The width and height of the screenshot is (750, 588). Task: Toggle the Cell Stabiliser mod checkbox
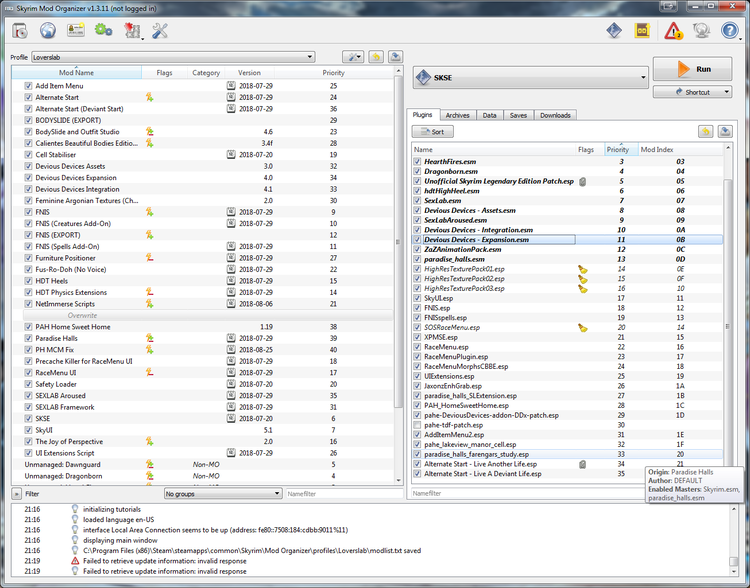pos(28,155)
